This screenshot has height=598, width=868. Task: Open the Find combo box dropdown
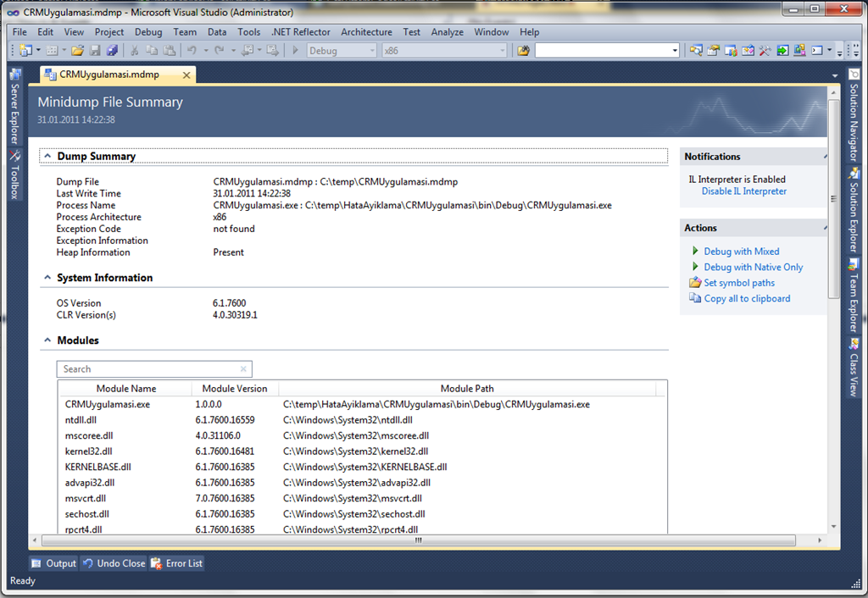pos(675,51)
